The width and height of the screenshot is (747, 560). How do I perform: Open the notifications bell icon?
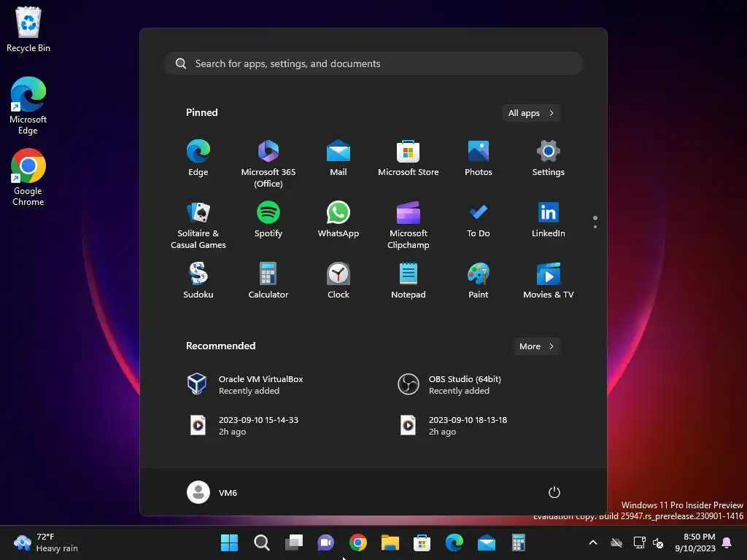click(x=727, y=542)
